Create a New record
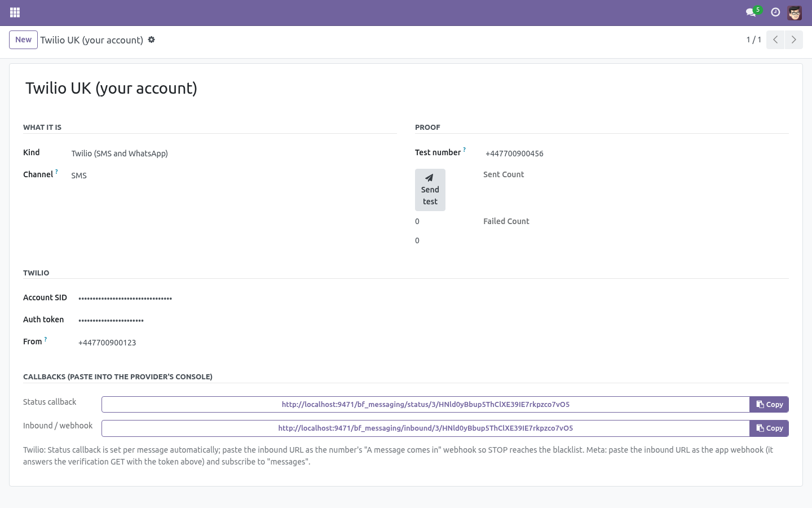Screen dimensions: 812x508 click(23, 40)
